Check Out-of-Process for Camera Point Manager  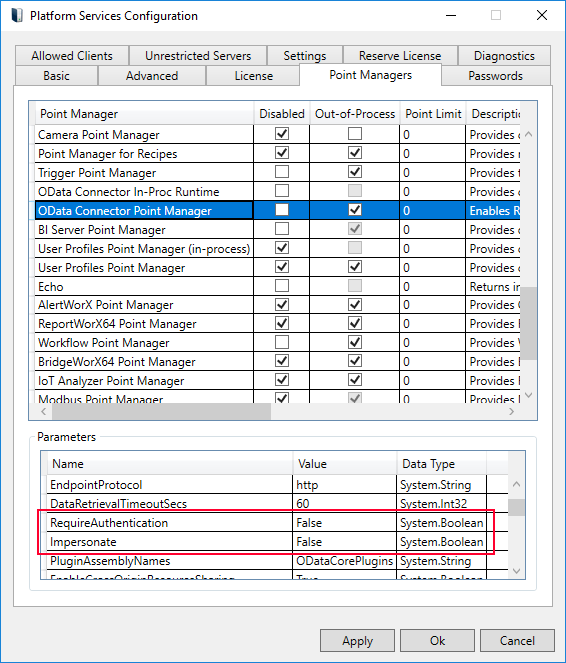click(x=355, y=134)
